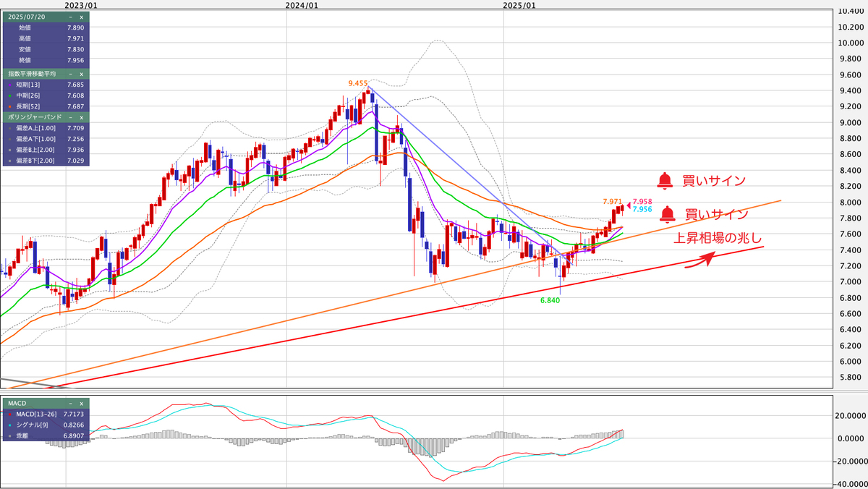Click the lower red bell alert icon

(x=667, y=214)
